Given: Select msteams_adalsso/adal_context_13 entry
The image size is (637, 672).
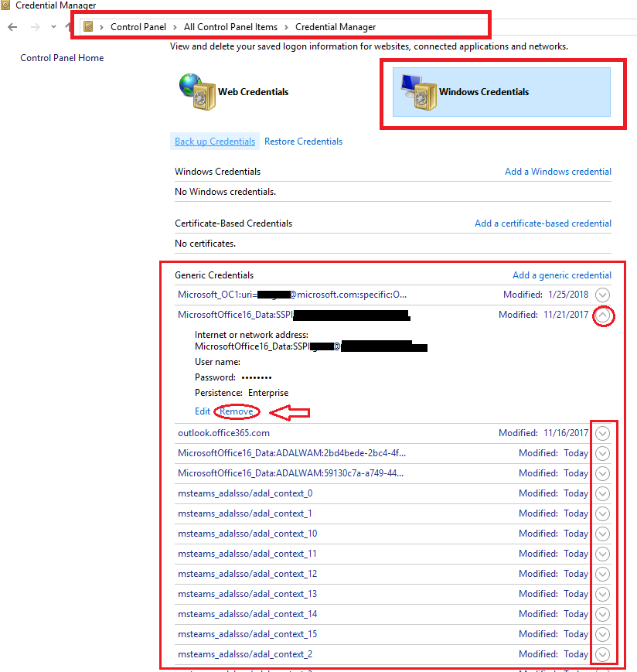Looking at the screenshot, I should (x=247, y=594).
